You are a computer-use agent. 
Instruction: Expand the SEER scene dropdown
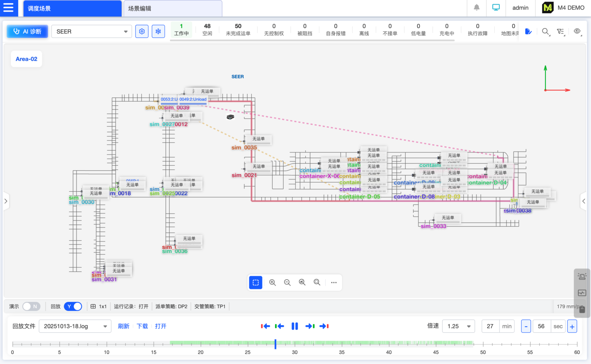91,32
